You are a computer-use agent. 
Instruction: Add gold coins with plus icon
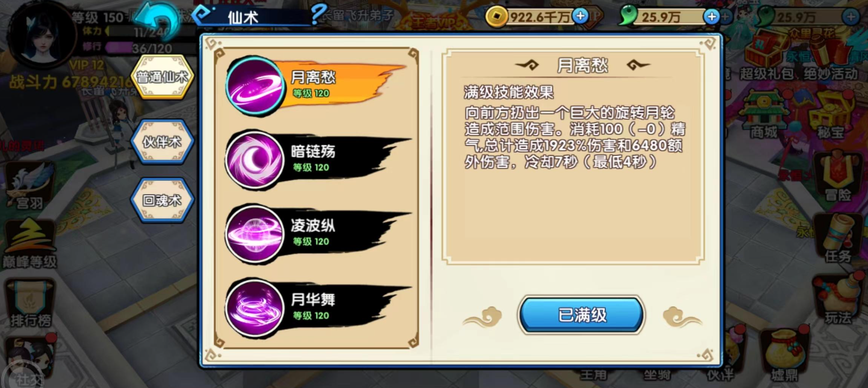coord(581,16)
